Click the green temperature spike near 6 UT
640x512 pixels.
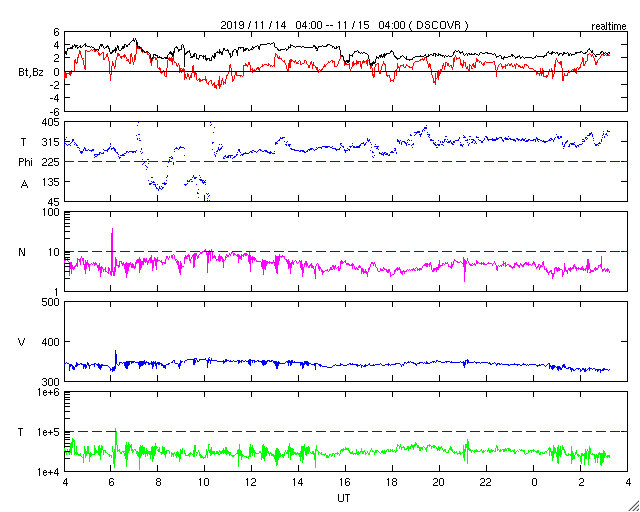click(x=116, y=445)
